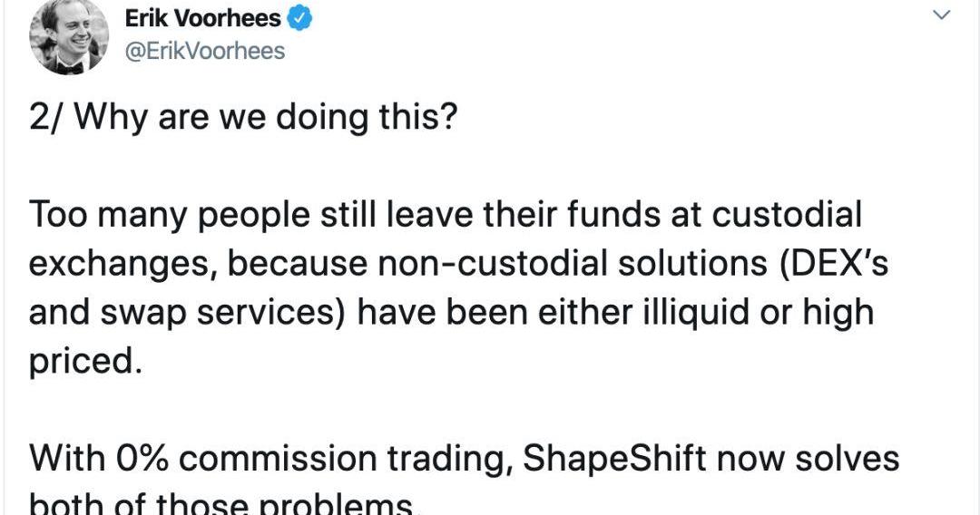This screenshot has width=980, height=515.
Task: Click the word "exchanges," in the tweet
Action: point(121,263)
